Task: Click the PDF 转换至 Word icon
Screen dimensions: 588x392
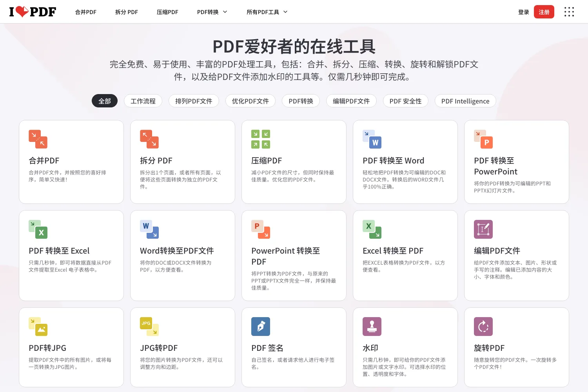Action: tap(372, 139)
